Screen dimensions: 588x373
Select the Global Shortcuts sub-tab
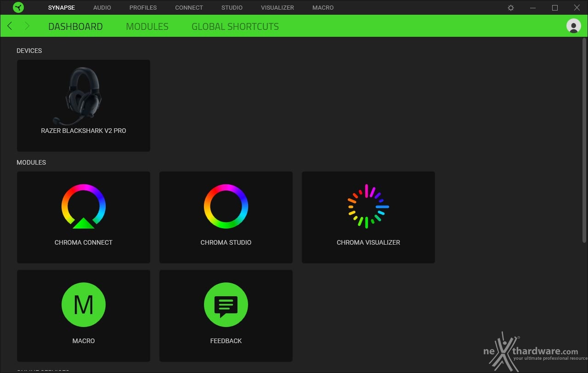235,27
